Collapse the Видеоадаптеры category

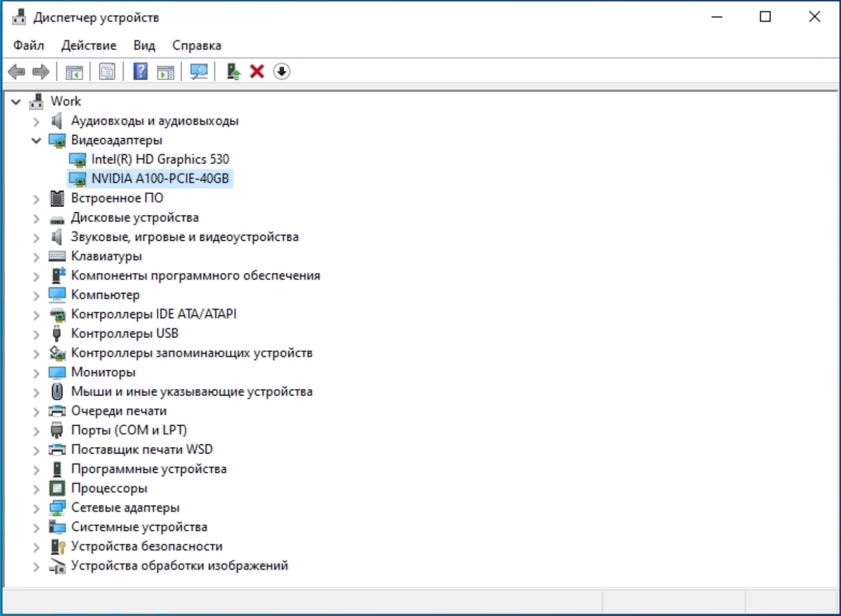tap(36, 140)
